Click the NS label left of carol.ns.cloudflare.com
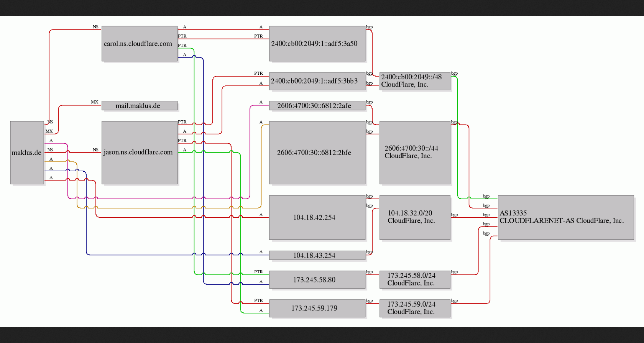 (x=95, y=27)
